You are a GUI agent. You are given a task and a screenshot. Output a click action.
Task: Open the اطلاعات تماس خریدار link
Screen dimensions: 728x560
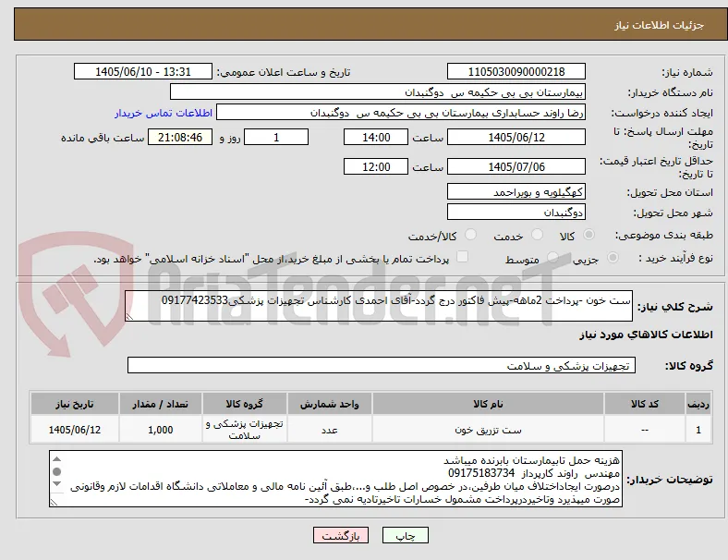click(164, 113)
